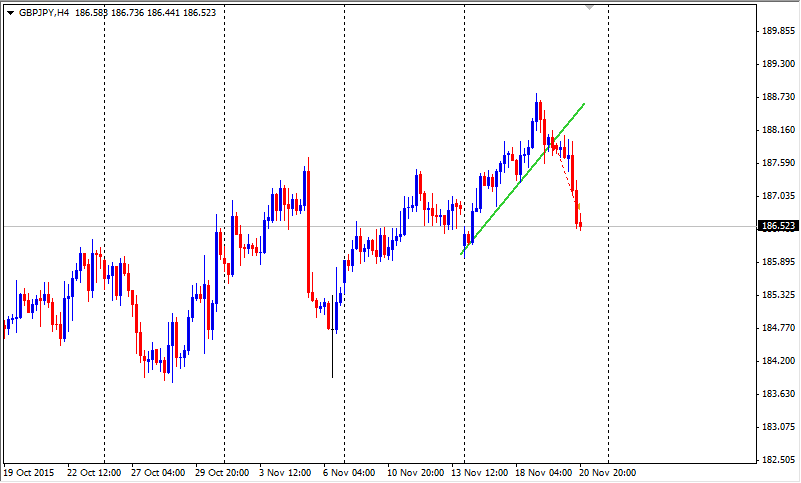The image size is (801, 483).
Task: Click time axis label 27 Oct 04:00
Action: click(x=158, y=473)
